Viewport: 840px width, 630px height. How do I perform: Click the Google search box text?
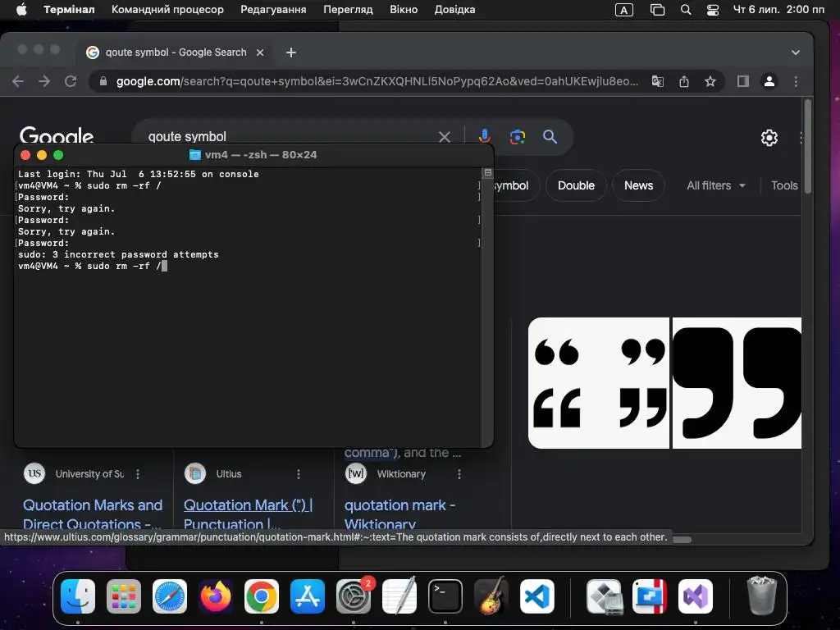pyautogui.click(x=187, y=137)
